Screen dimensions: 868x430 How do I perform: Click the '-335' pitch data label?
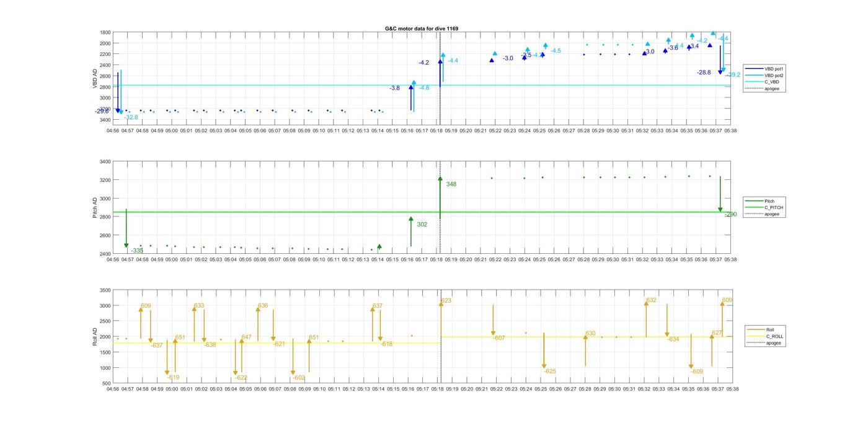(x=137, y=251)
